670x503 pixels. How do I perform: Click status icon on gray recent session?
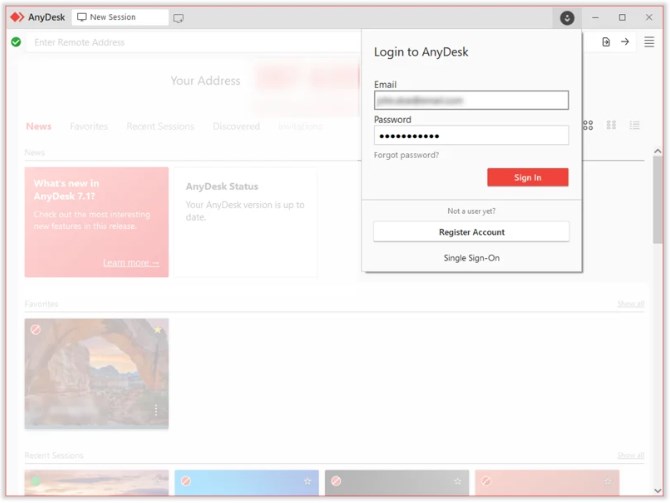click(x=336, y=481)
